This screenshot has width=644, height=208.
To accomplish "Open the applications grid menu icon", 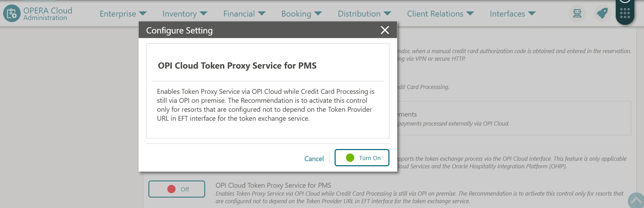I will (x=624, y=13).
